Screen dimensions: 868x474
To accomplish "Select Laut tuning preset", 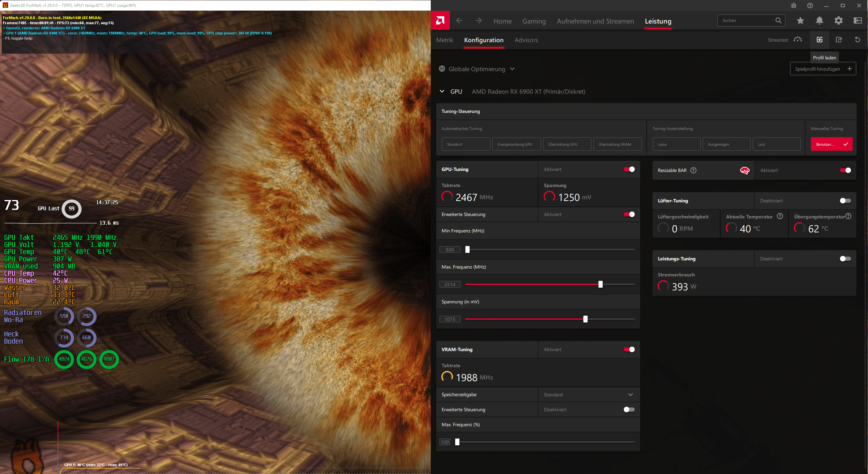I will [777, 144].
